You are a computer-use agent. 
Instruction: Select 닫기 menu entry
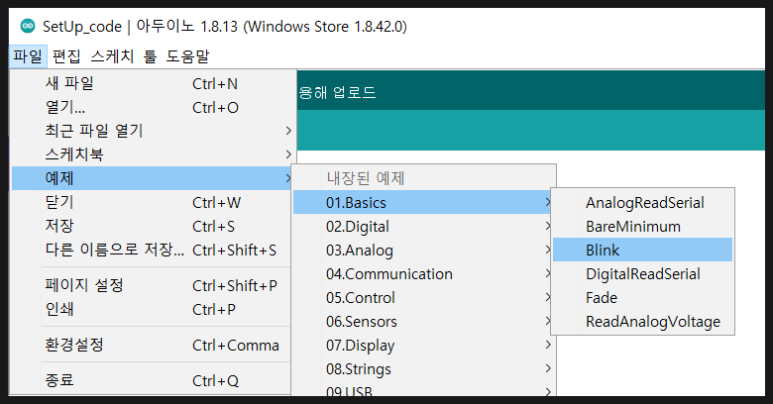pyautogui.click(x=151, y=202)
